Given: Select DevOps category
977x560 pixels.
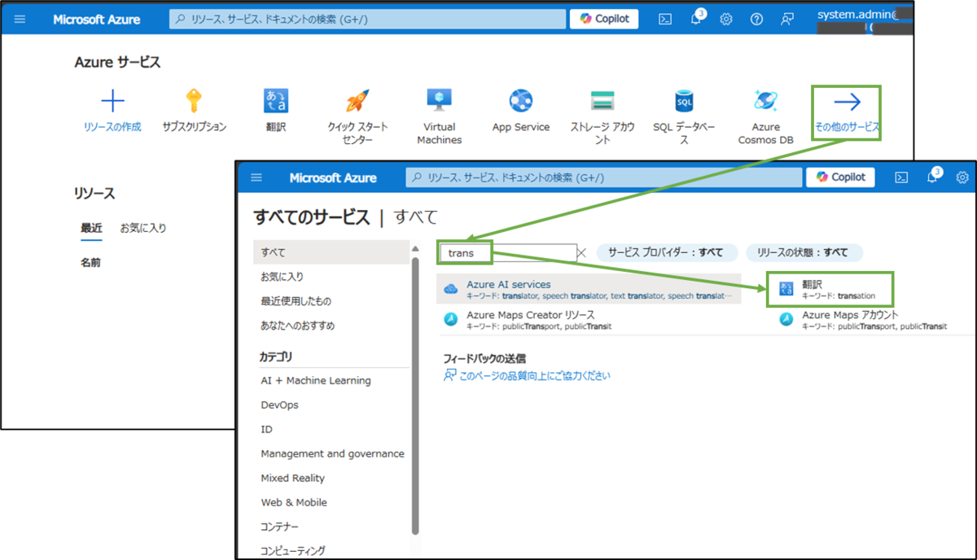Looking at the screenshot, I should tap(279, 405).
